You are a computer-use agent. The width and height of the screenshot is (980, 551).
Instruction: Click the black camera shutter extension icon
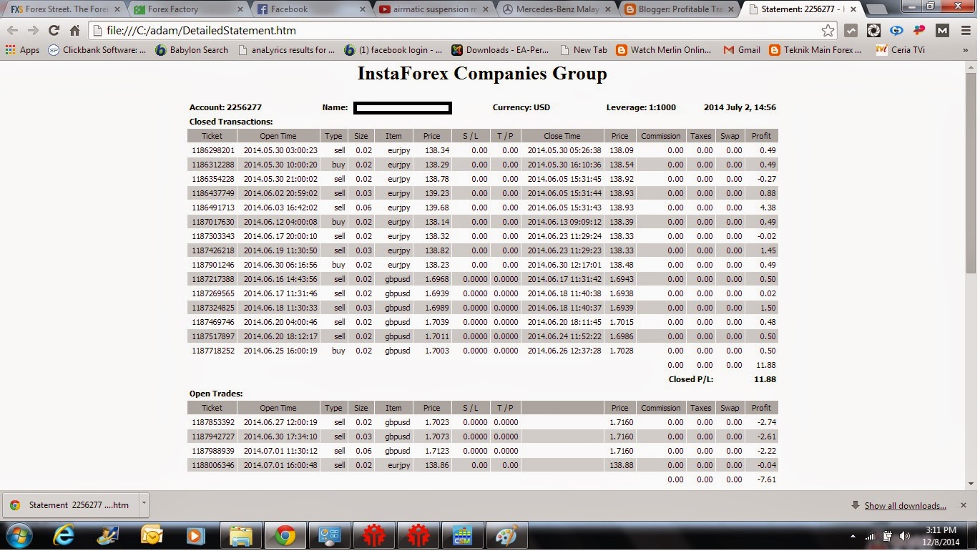tap(873, 31)
